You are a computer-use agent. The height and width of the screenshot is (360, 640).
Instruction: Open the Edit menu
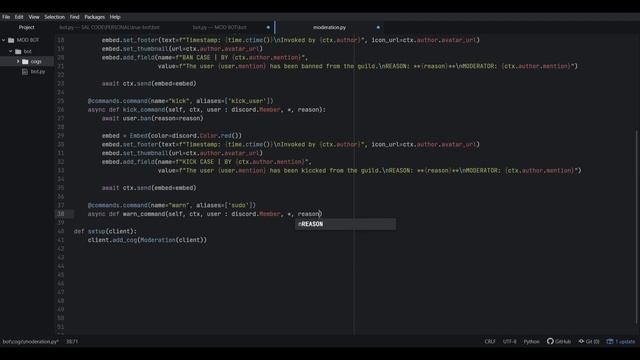click(19, 17)
